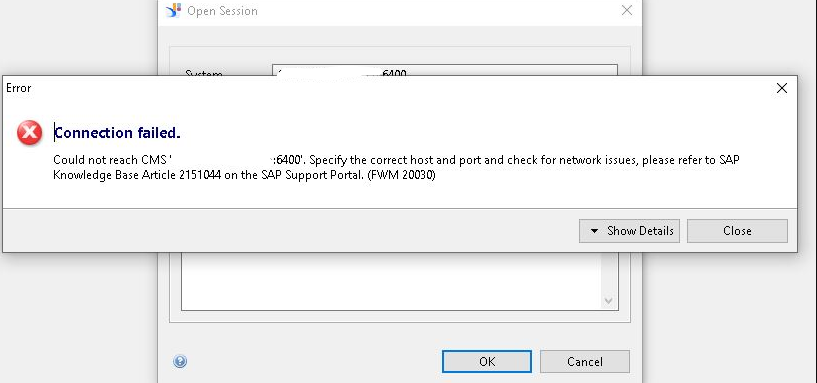Cancel the Open Session dialog
817x383 pixels.
(585, 362)
